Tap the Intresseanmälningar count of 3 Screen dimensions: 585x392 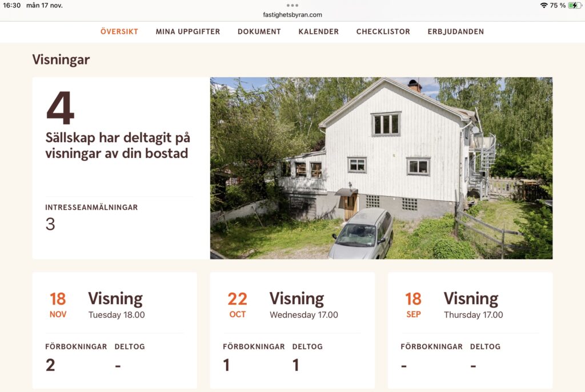(50, 224)
